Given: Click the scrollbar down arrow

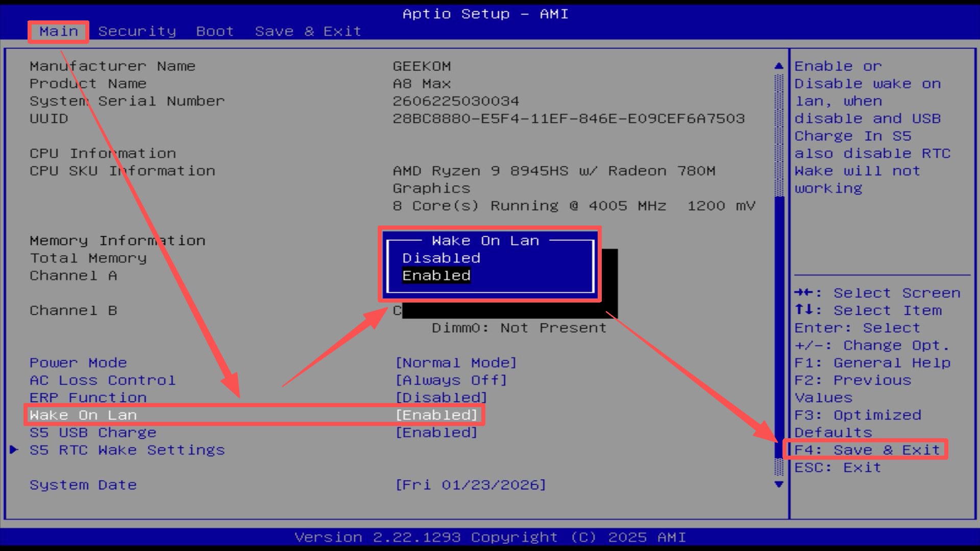Looking at the screenshot, I should 778,484.
